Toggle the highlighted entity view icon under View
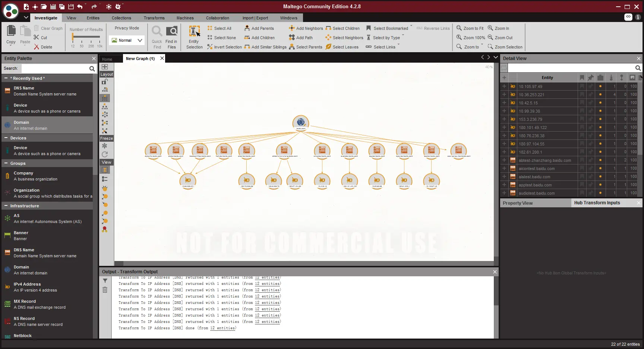Viewport: 644px width, 349px height. 105,170
